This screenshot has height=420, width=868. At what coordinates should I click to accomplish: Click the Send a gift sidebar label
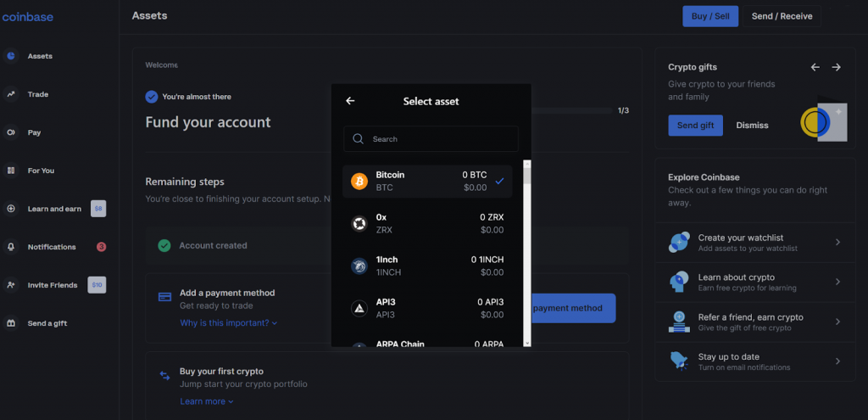[x=47, y=323]
